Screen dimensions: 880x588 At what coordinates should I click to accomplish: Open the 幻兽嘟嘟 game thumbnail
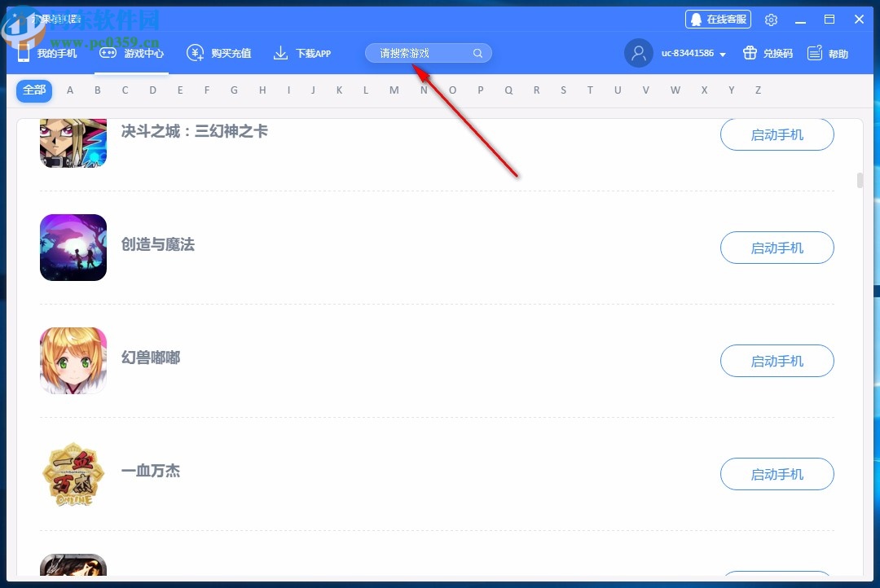tap(73, 361)
